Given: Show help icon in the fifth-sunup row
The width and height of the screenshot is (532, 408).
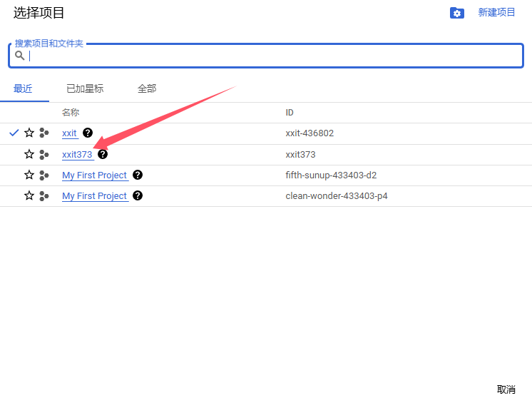Looking at the screenshot, I should (138, 175).
